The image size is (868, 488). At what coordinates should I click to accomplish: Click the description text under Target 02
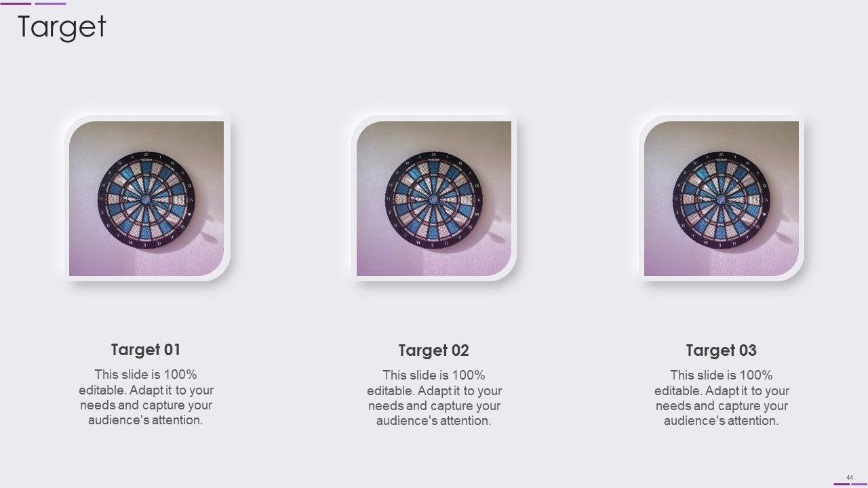[x=434, y=398]
